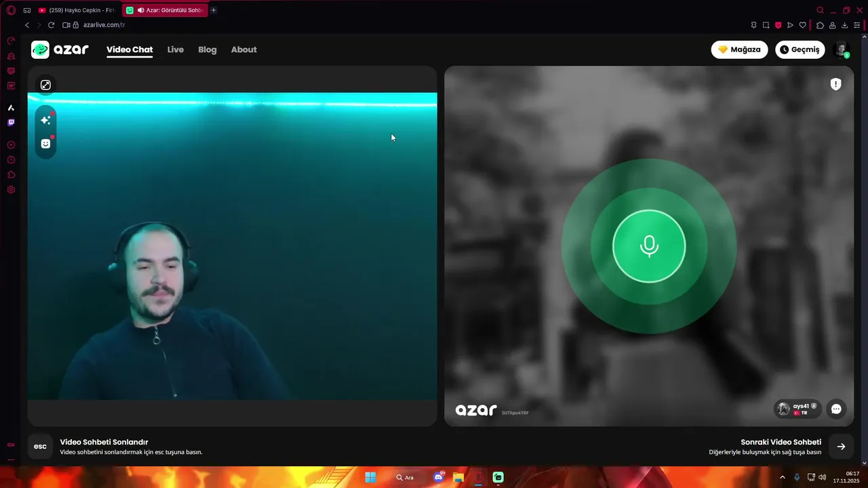Open the Opera main menu logo

click(11, 10)
